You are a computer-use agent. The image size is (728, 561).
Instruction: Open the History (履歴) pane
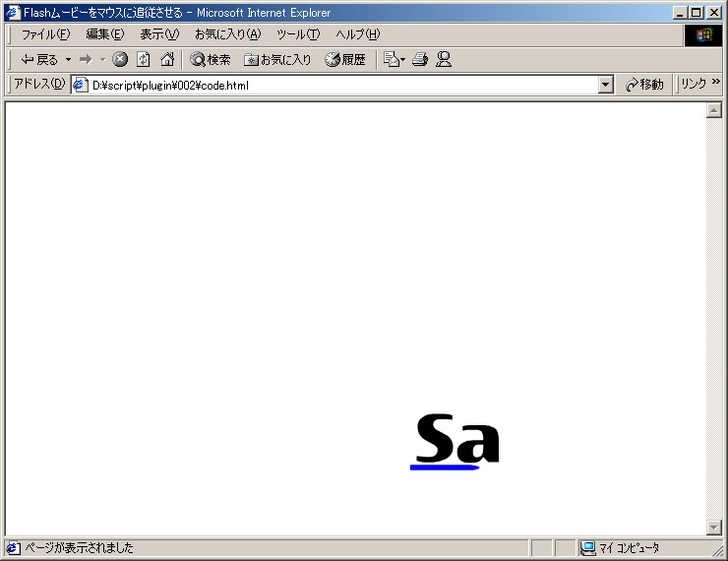[345, 59]
